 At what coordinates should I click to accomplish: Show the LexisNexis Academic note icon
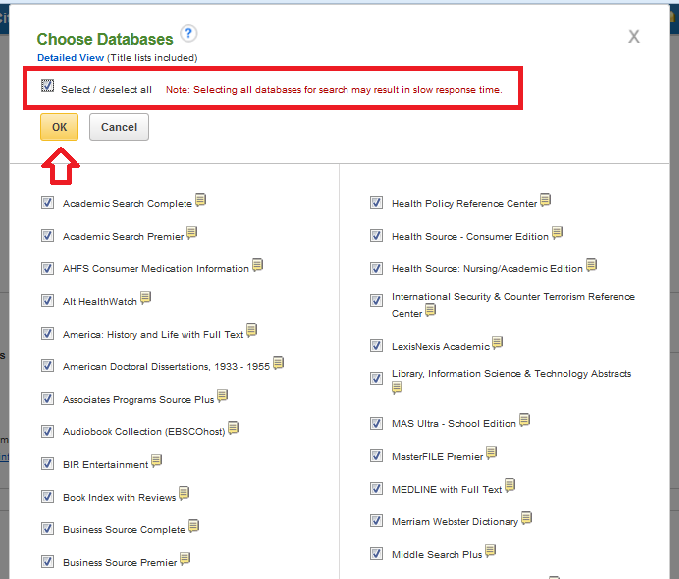tap(498, 343)
